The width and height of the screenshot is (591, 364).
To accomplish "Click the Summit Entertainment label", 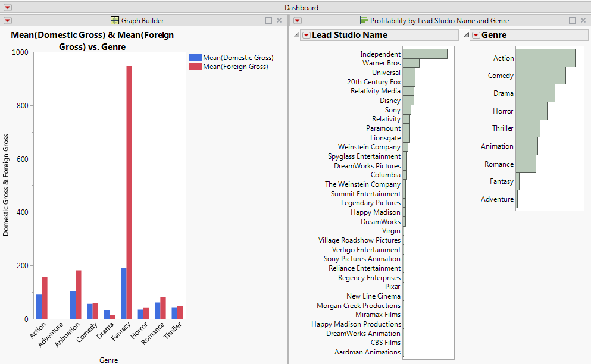I will 365,193.
